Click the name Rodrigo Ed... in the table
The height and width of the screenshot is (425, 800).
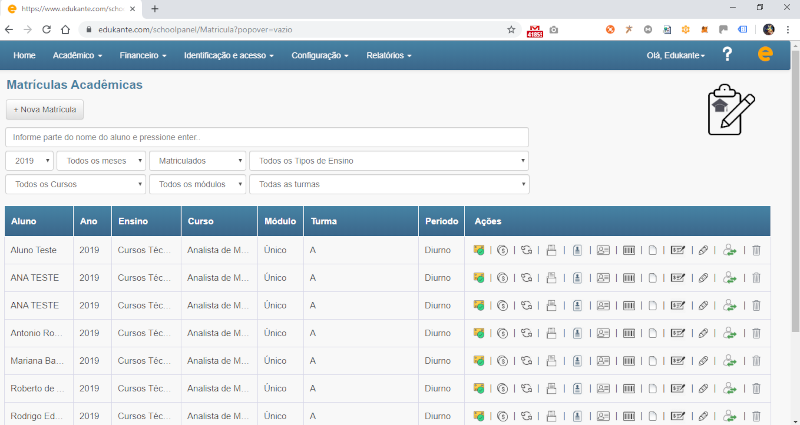[x=37, y=416]
